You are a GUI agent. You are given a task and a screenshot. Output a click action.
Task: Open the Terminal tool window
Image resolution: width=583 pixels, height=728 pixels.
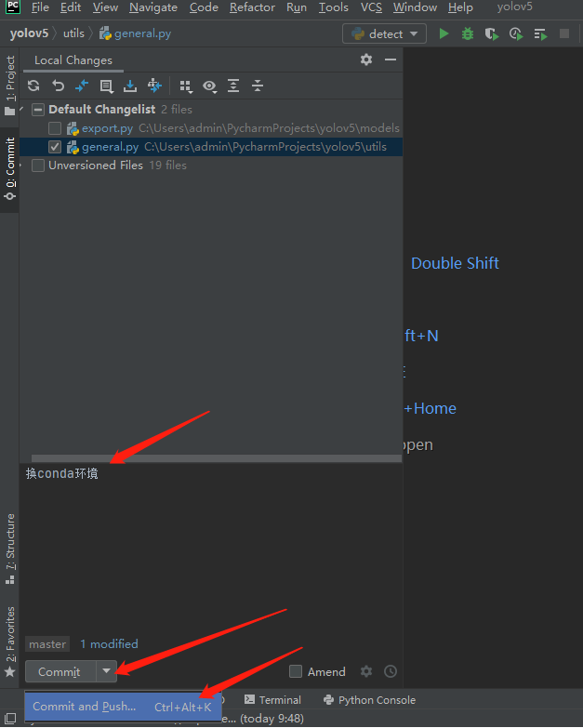tap(273, 700)
